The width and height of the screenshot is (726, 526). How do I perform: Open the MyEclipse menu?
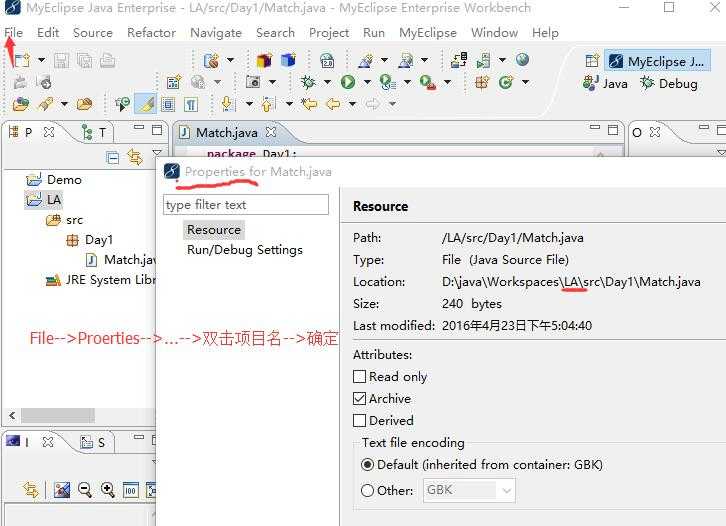(428, 33)
